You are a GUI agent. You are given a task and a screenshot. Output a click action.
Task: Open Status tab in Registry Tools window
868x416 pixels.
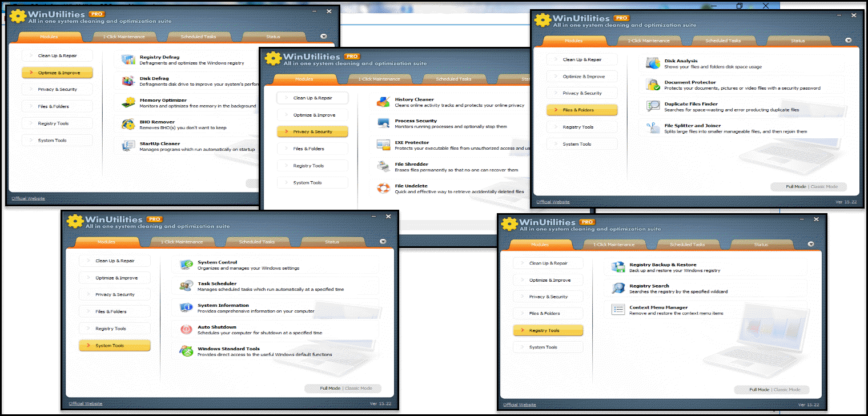(x=761, y=245)
